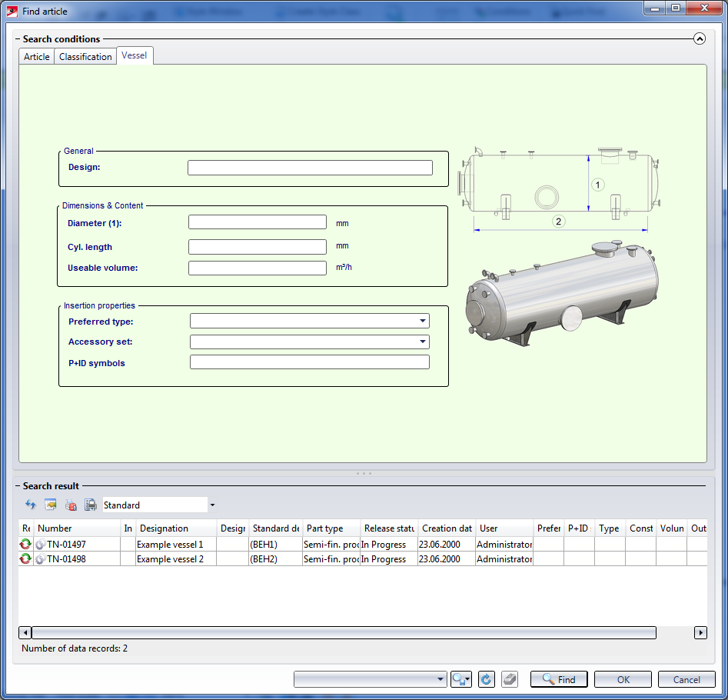Click the blue refresh icon near Find button
This screenshot has width=728, height=700.
pos(486,679)
